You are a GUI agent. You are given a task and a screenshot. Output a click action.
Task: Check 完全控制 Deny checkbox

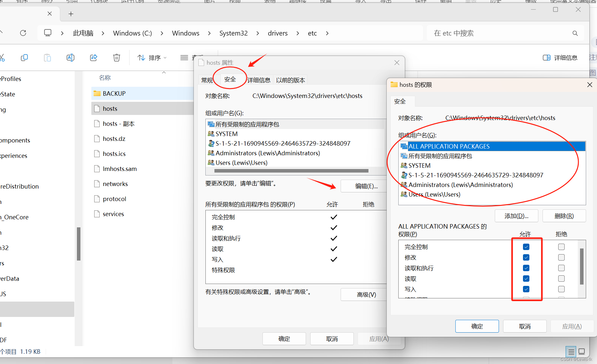click(x=561, y=247)
